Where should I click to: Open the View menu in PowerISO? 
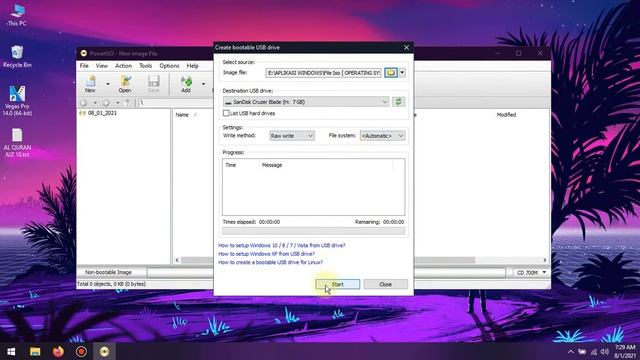[x=102, y=66]
